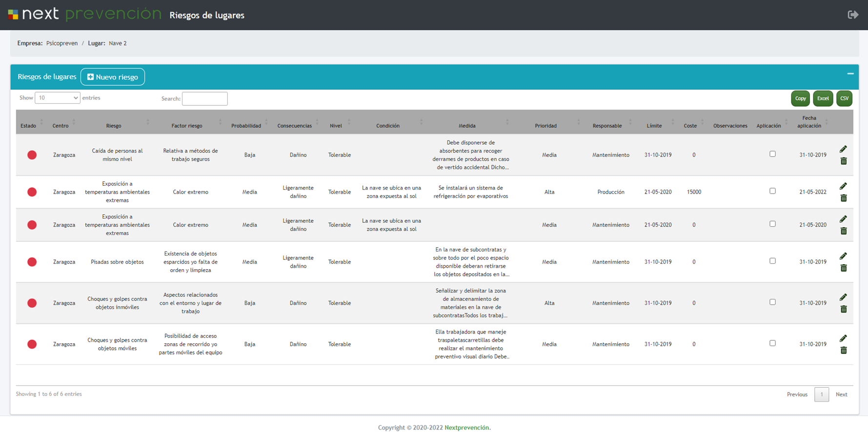The height and width of the screenshot is (432, 868).
Task: Open the Show entries dropdown
Action: coord(57,98)
